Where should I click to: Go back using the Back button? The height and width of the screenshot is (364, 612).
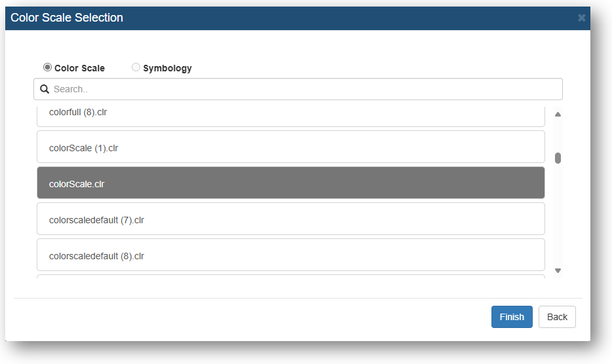[x=557, y=317]
